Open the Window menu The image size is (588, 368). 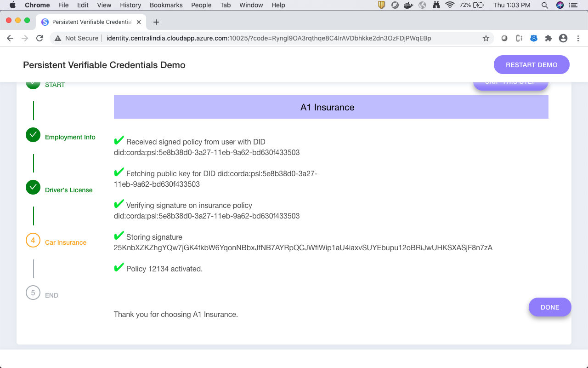point(251,5)
